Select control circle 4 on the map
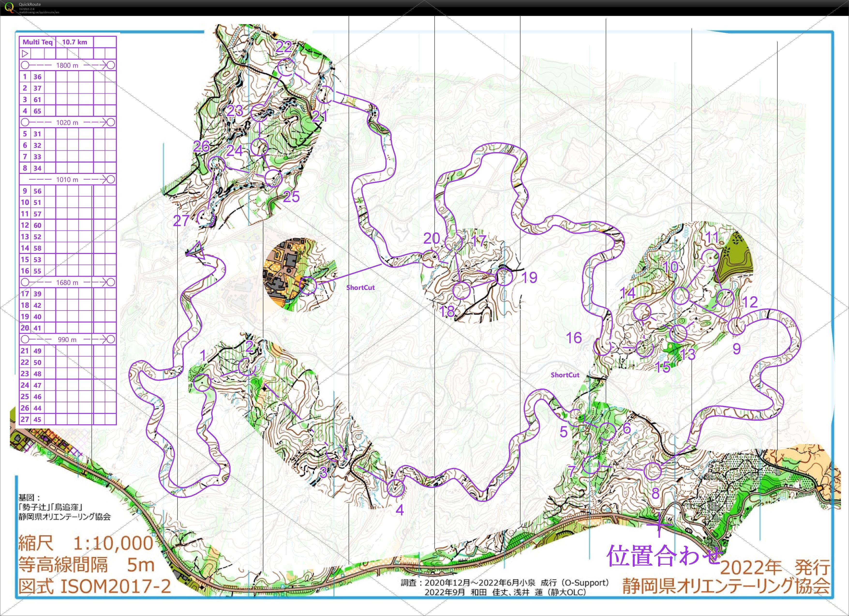This screenshot has height=616, width=849. click(396, 488)
